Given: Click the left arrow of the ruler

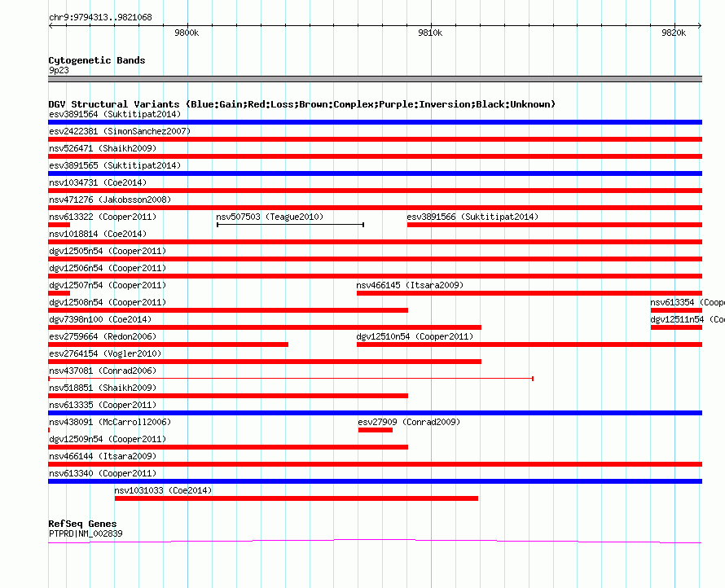Looking at the screenshot, I should 51,25.
